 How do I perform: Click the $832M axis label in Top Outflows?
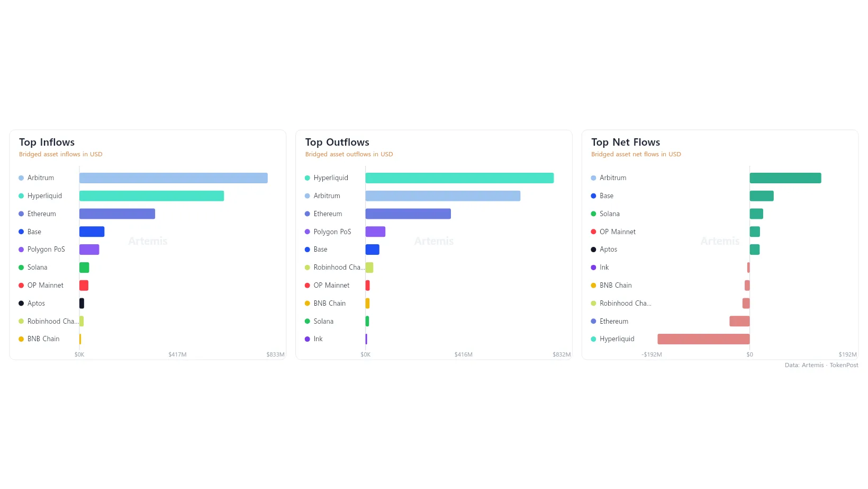562,354
